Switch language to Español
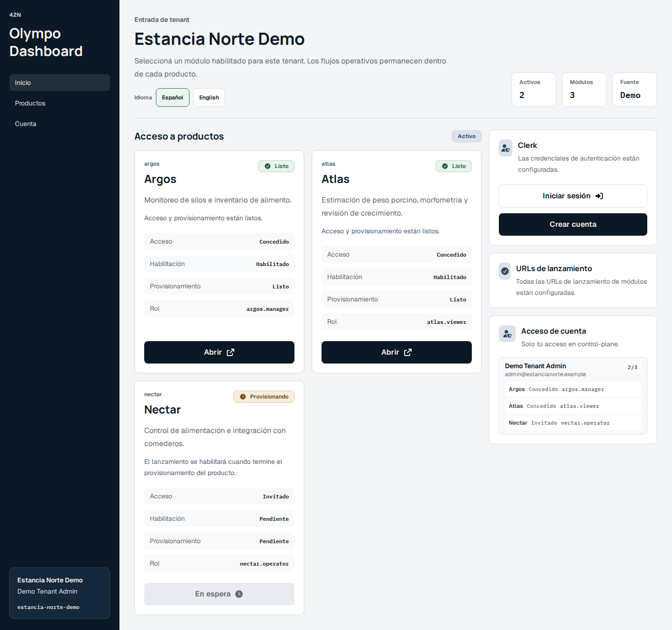Image resolution: width=672 pixels, height=630 pixels. click(x=173, y=98)
